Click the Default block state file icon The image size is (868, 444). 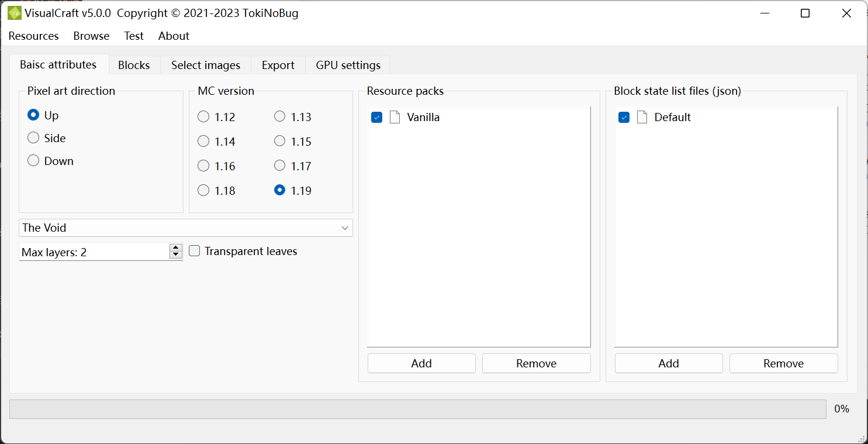[642, 117]
